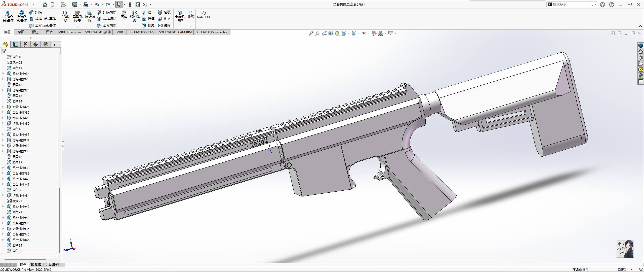Expand the 切除-拉伸23 feature

3,79
